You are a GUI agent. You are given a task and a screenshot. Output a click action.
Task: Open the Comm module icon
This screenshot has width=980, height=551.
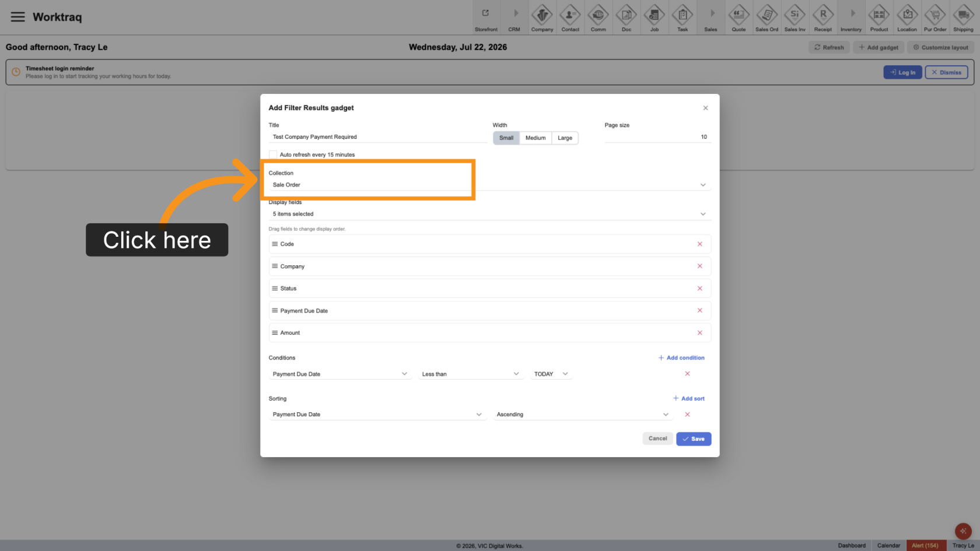coord(598,17)
